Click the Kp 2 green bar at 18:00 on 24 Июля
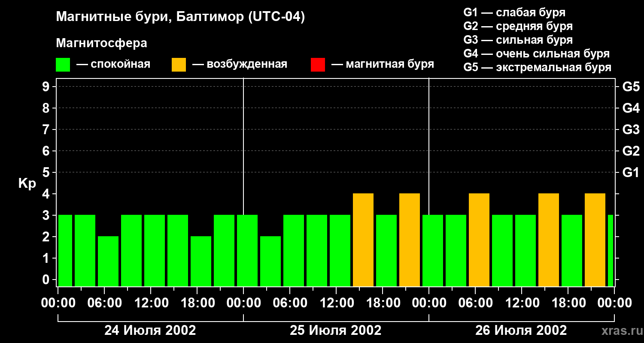This screenshot has height=343, width=644. pos(201,262)
